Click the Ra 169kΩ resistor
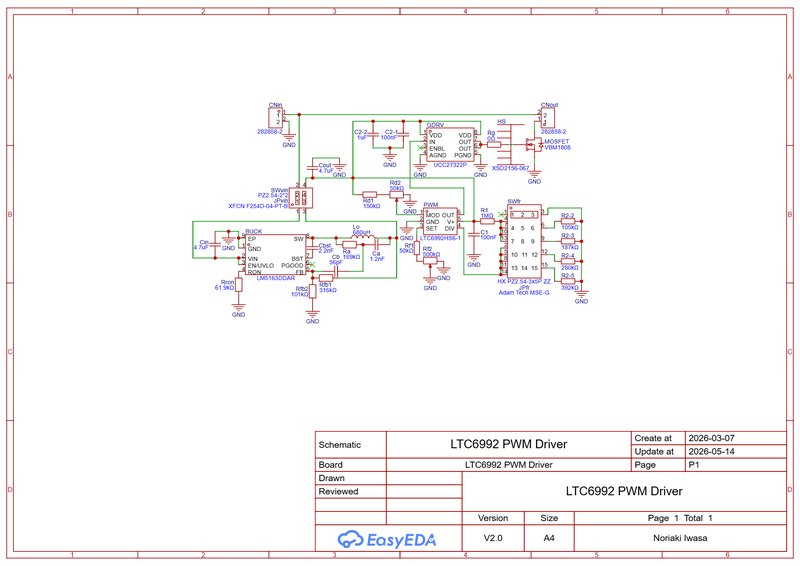 tap(349, 245)
